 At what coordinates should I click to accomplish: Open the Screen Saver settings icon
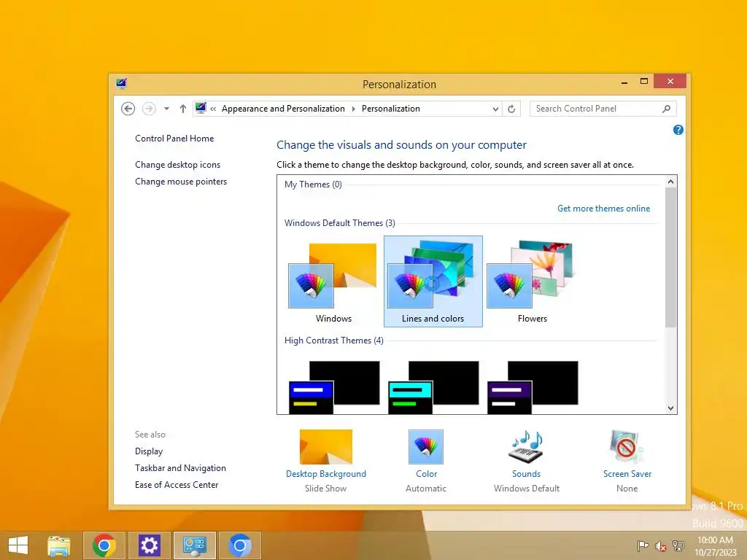[627, 447]
